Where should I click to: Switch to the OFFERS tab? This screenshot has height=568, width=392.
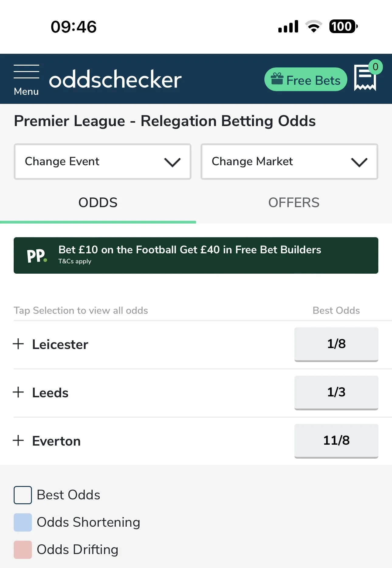(294, 203)
